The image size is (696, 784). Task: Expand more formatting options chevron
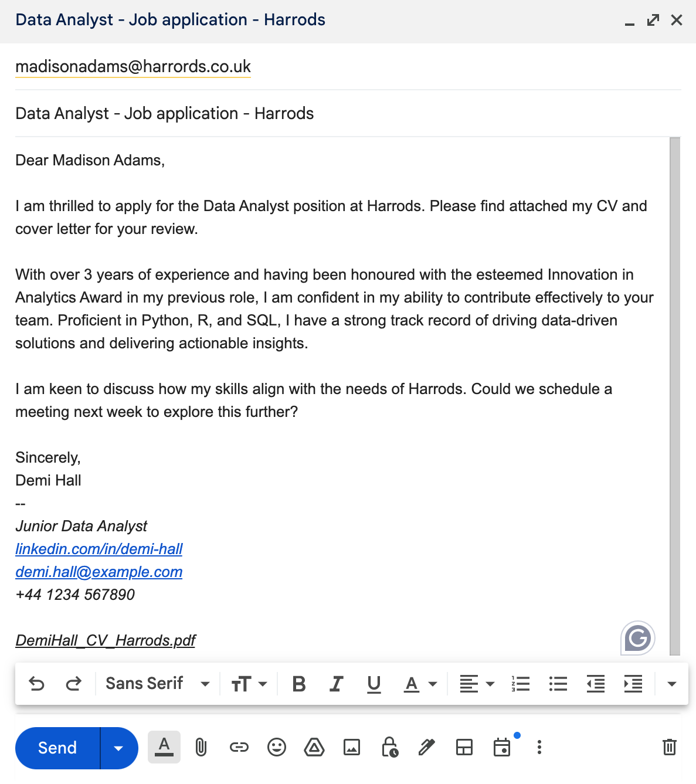tap(671, 683)
